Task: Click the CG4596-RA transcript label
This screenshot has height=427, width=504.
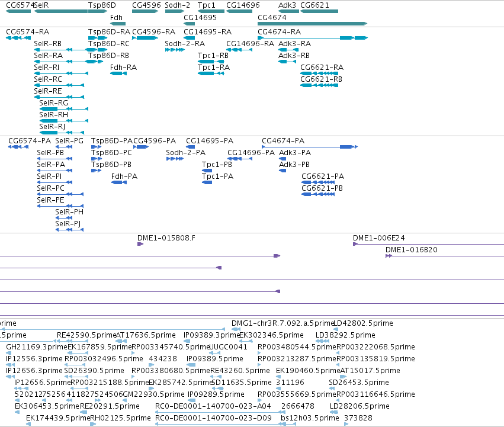Action: click(x=153, y=32)
